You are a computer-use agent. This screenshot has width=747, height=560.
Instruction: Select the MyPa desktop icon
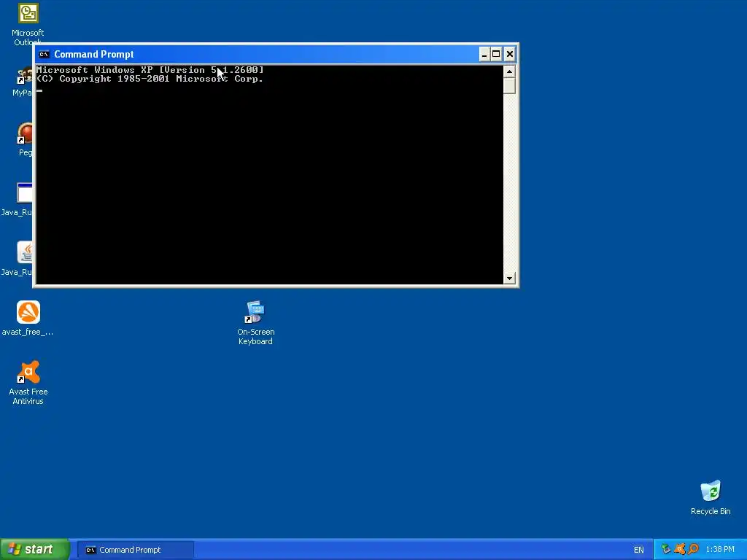[x=23, y=75]
